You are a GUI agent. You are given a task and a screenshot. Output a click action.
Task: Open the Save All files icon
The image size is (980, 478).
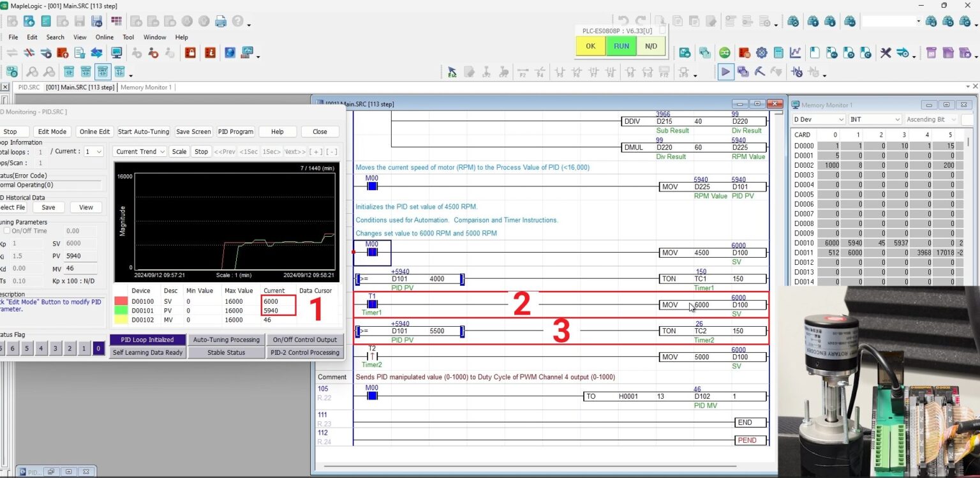(x=96, y=21)
